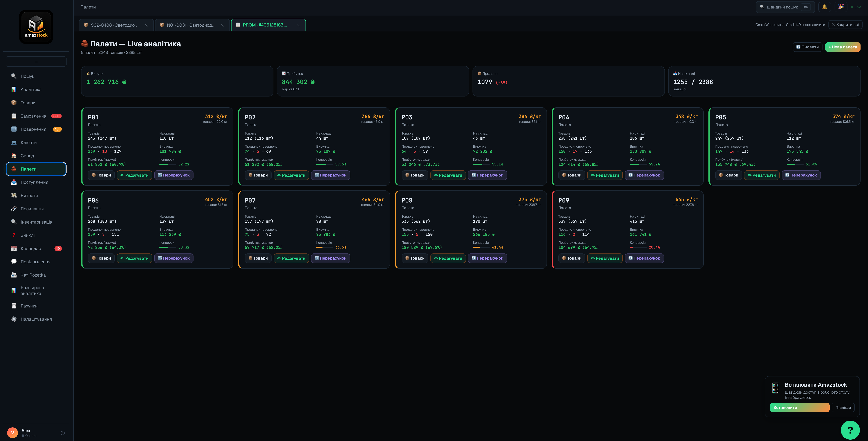Click Пізніше to dismiss install prompt
868x441 pixels.
coord(843,408)
